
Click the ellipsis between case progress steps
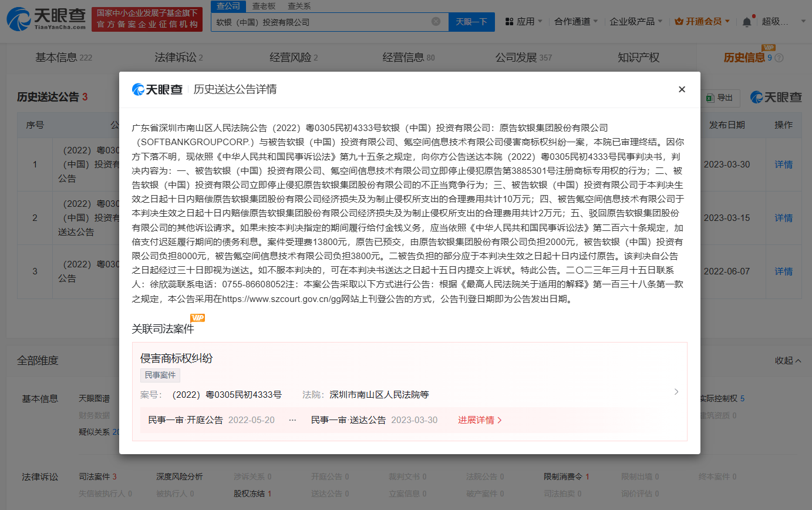pos(292,420)
